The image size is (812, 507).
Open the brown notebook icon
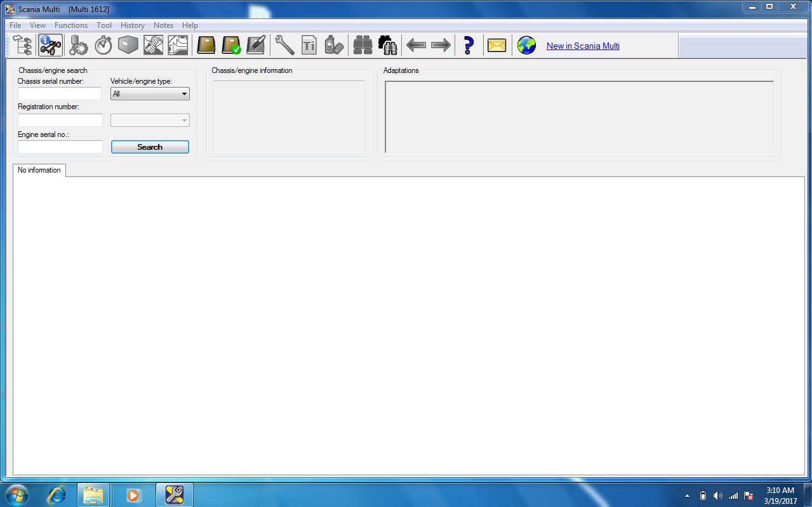click(x=206, y=46)
